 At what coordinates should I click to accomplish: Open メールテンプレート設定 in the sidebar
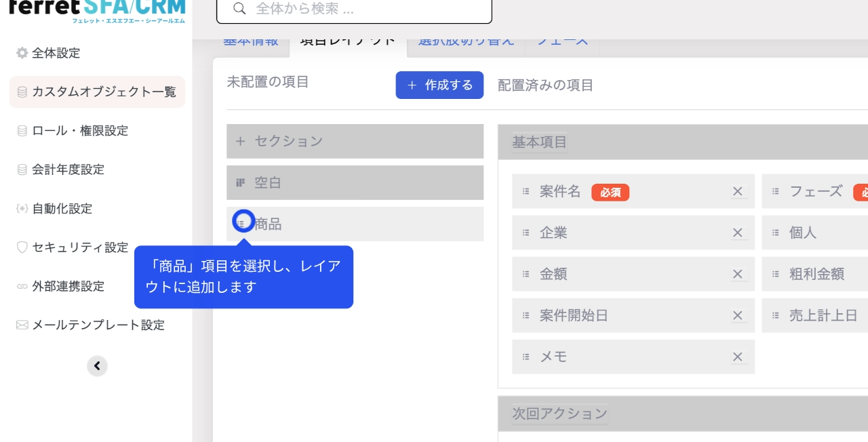pos(97,325)
